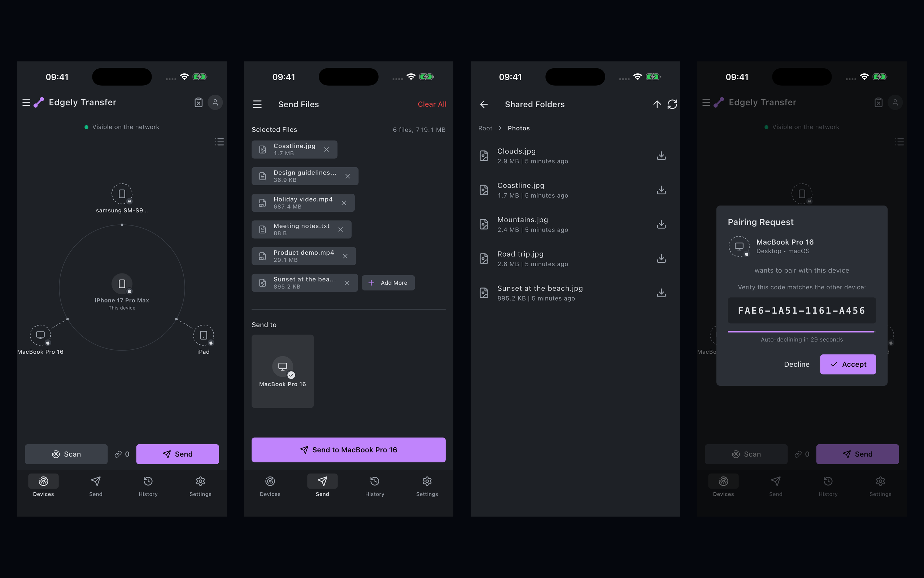
Task: Download Coastline.jpg from Shared Folders
Action: point(661,190)
